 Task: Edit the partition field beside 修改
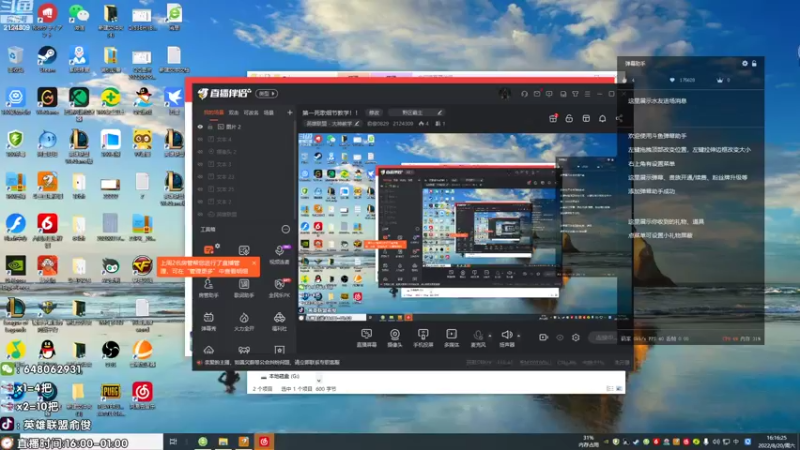tap(415, 112)
